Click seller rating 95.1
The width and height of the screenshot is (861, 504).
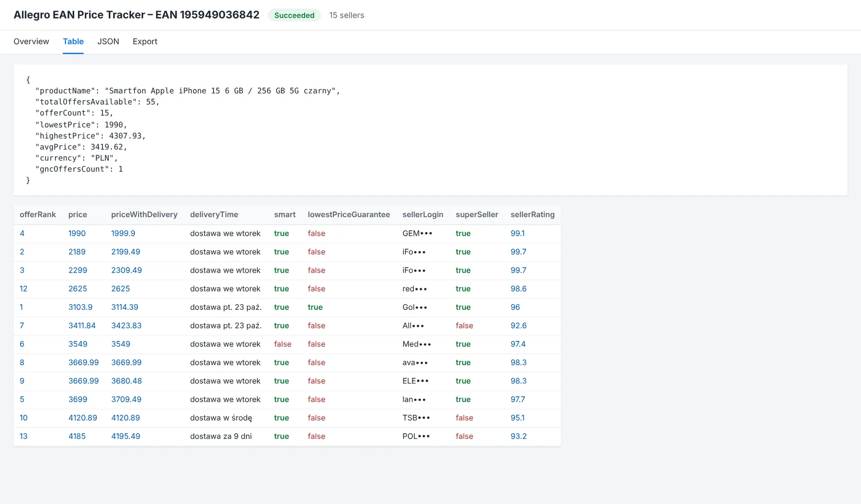pyautogui.click(x=518, y=418)
